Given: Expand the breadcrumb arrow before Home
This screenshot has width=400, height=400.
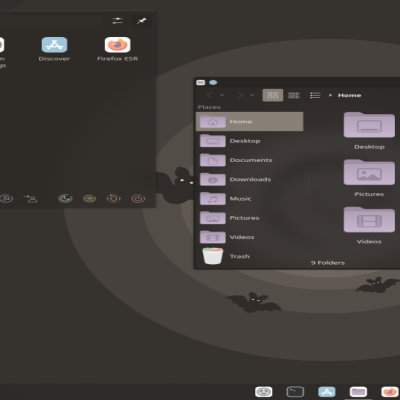Looking at the screenshot, I should [330, 95].
